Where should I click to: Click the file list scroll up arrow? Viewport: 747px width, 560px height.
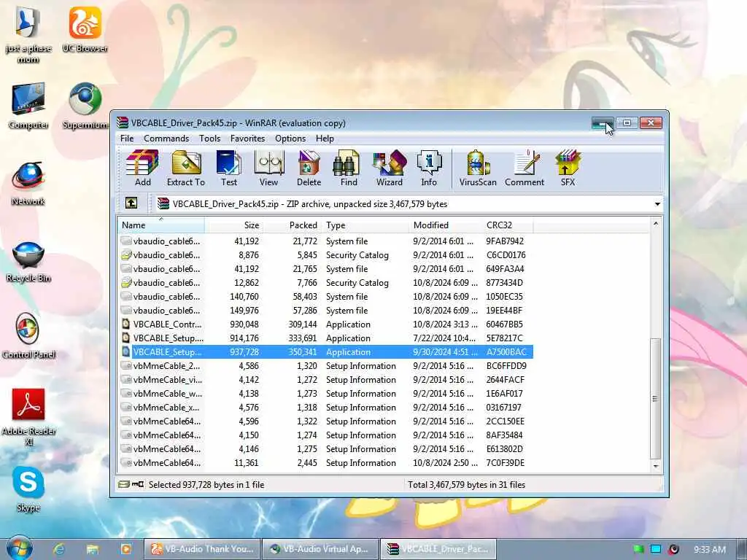(x=656, y=223)
